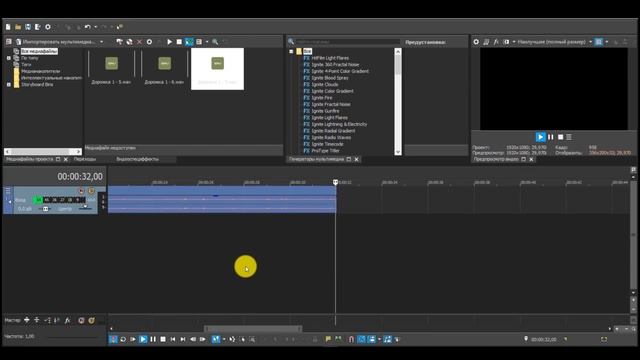The width and height of the screenshot is (640, 360).
Task: Go to start in timeline transport
Action: (x=173, y=339)
